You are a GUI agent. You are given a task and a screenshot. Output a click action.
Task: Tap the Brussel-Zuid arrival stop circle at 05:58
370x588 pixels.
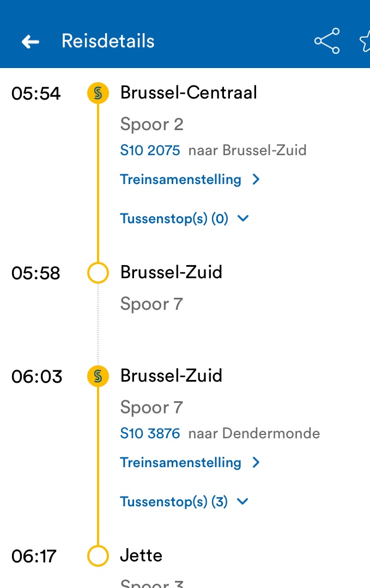click(x=98, y=273)
